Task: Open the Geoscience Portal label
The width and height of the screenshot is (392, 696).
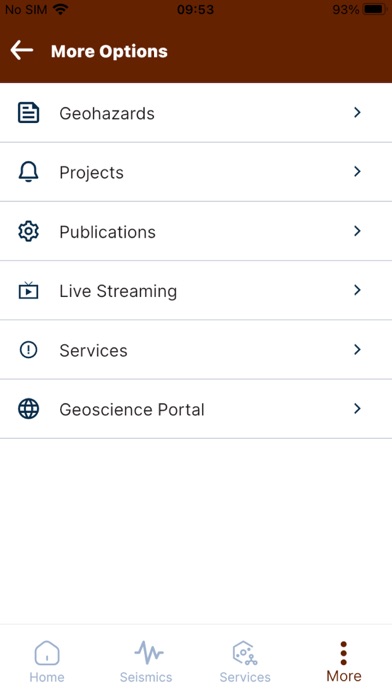Action: pos(132,409)
